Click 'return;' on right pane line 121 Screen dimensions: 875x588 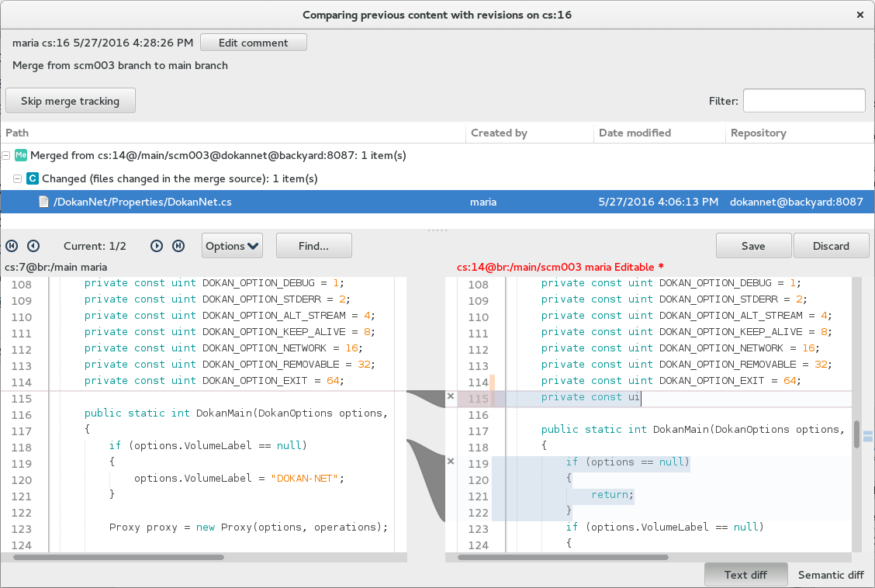612,495
